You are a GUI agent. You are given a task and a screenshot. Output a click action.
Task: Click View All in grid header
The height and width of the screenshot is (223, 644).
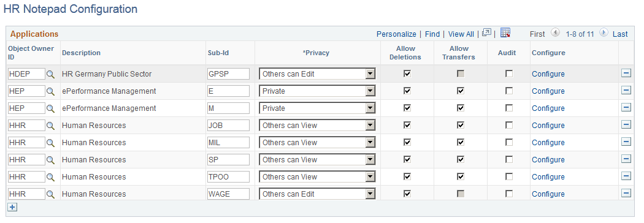coord(461,34)
